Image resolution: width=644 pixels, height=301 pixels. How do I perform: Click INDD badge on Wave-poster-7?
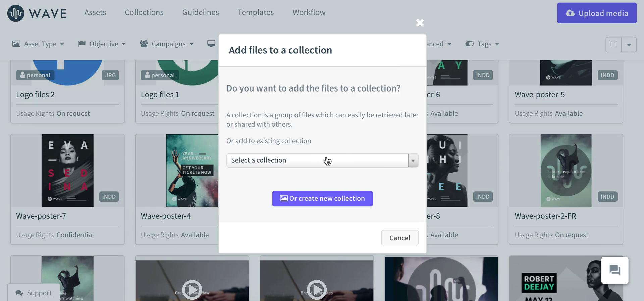tap(109, 196)
